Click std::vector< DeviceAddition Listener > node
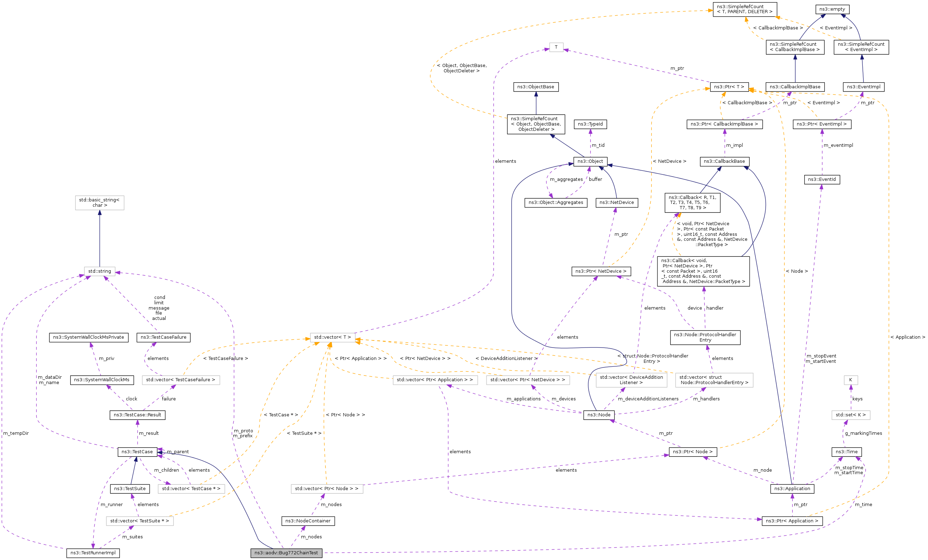The height and width of the screenshot is (560, 928). (631, 380)
